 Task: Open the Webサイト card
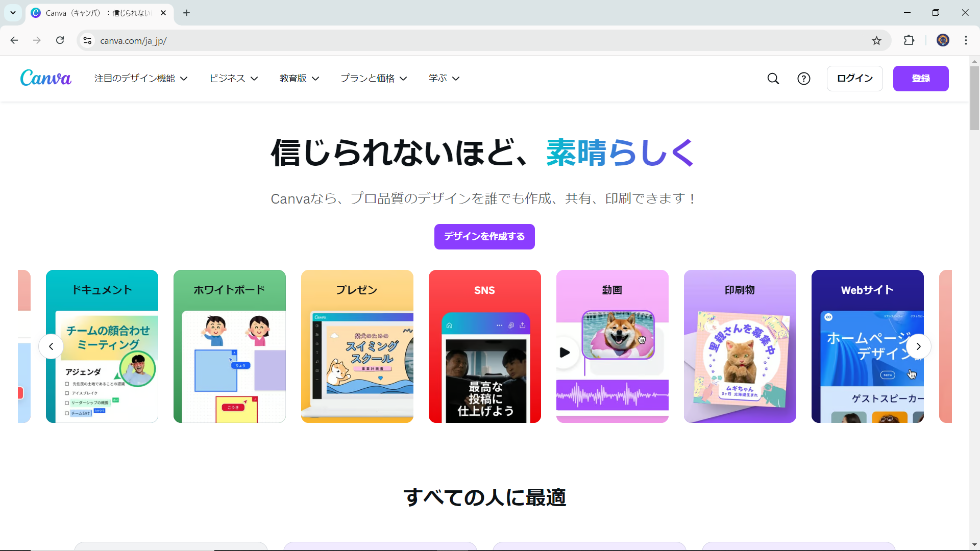click(x=868, y=346)
